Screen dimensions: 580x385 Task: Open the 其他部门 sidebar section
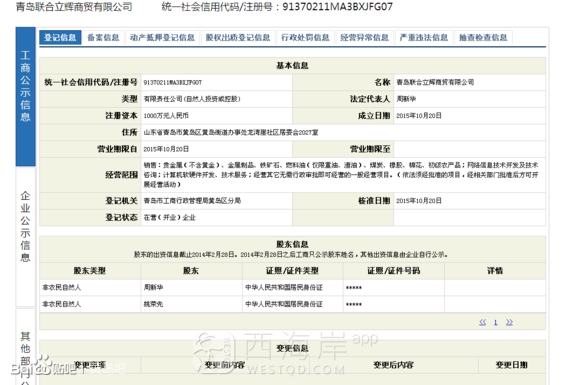point(25,347)
